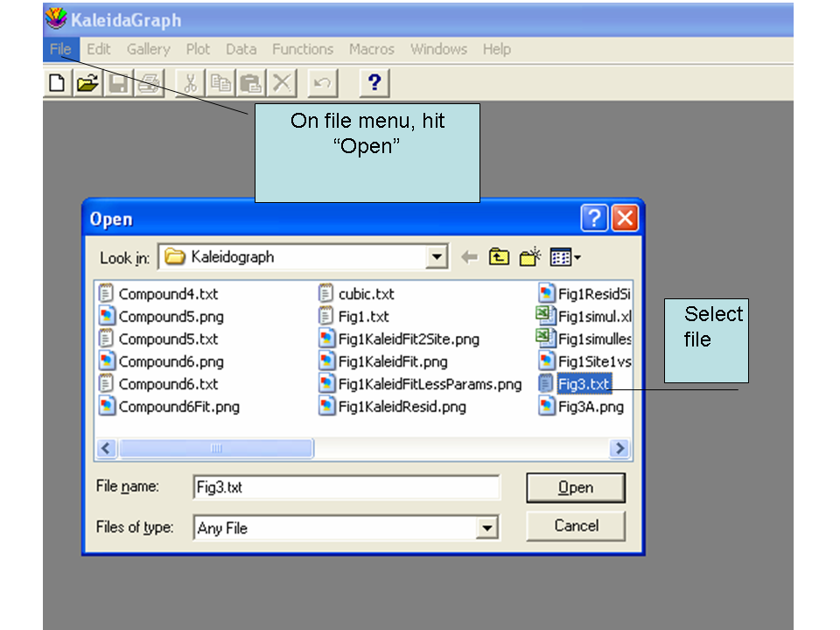
Task: Click the file list right scroll arrow
Action: click(x=619, y=448)
